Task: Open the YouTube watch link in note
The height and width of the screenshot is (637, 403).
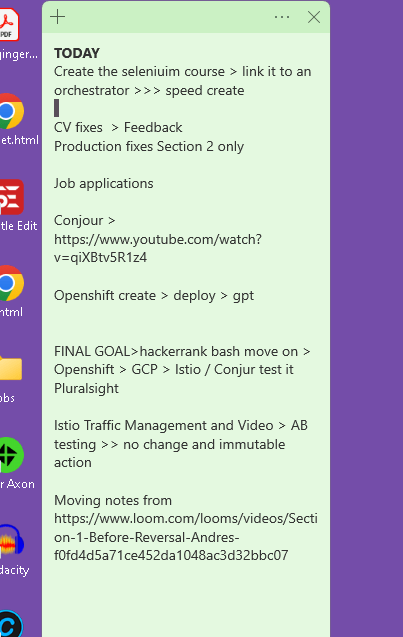Action: point(158,248)
